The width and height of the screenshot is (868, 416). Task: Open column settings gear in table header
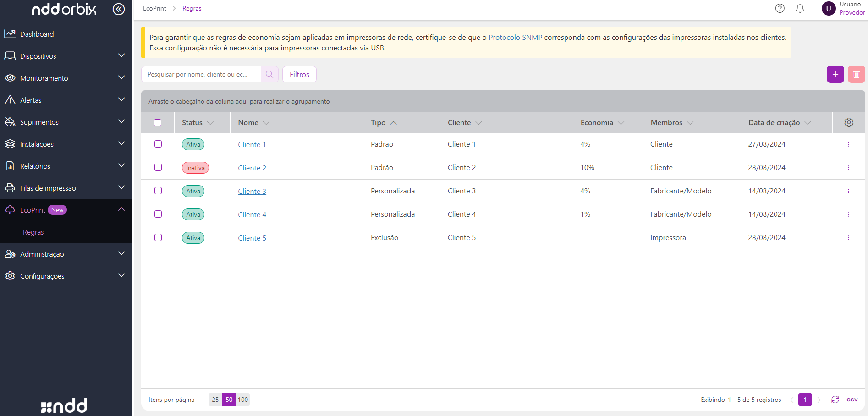coord(849,122)
